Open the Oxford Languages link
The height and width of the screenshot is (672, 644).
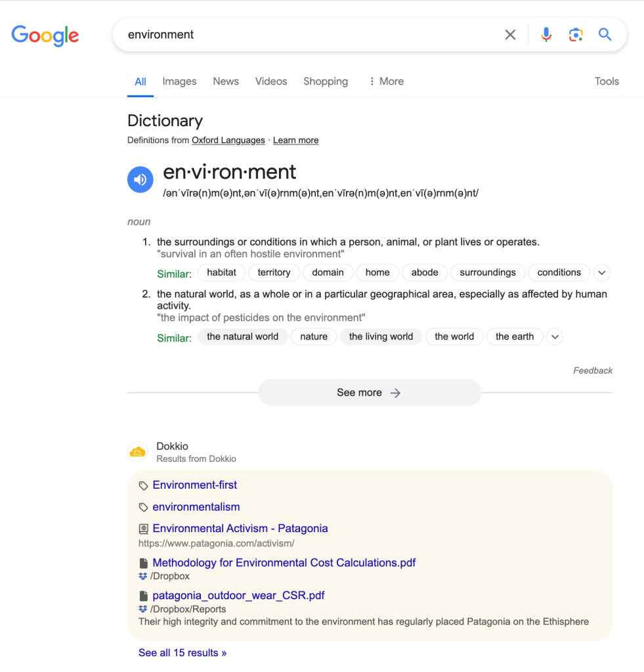click(228, 140)
